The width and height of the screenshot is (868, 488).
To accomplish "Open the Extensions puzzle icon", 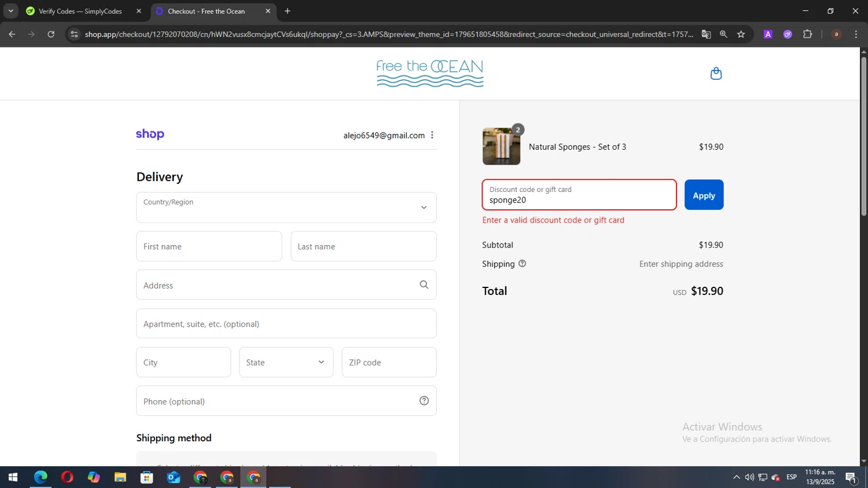I will [807, 34].
